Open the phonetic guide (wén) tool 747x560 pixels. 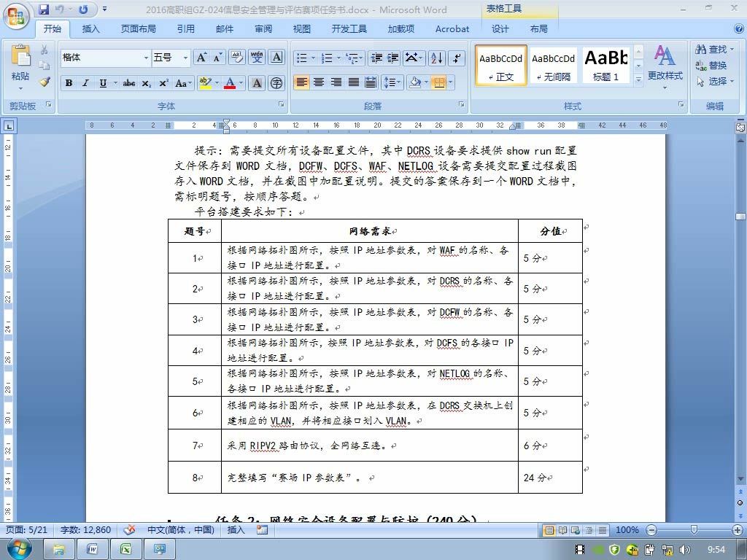257,58
